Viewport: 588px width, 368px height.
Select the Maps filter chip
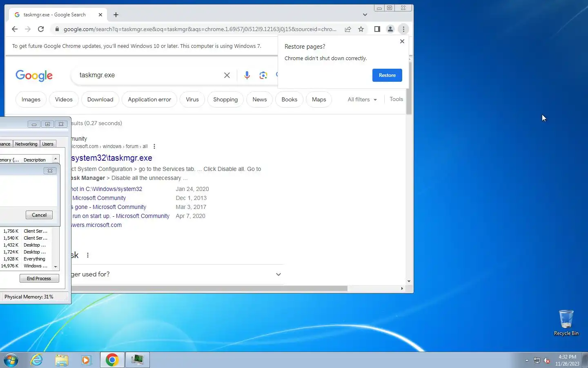(x=319, y=99)
